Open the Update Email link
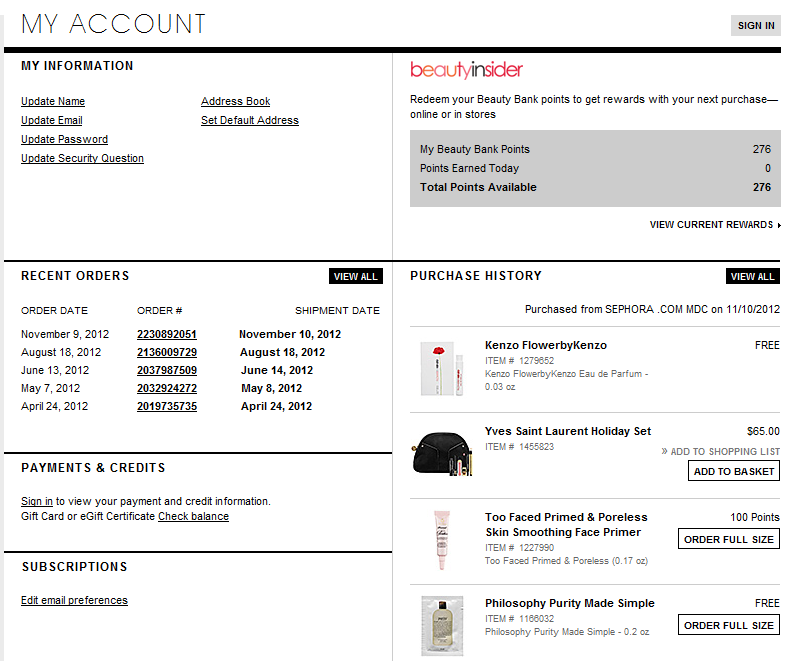The width and height of the screenshot is (798, 661). click(x=51, y=120)
